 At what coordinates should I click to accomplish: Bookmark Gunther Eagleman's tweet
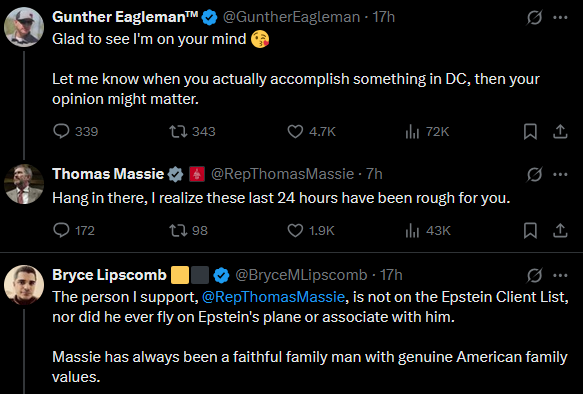click(530, 131)
